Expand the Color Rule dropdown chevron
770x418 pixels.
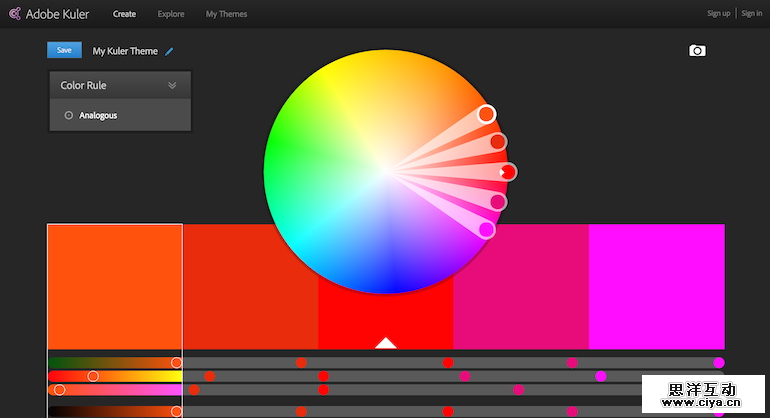(172, 86)
